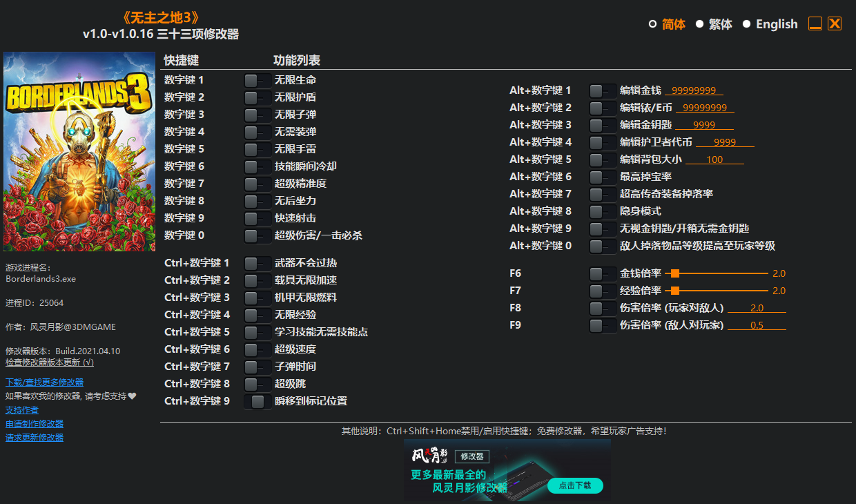856x504 pixels.
Task: Toggle 最高掉宝率 switch
Action: coord(603,177)
